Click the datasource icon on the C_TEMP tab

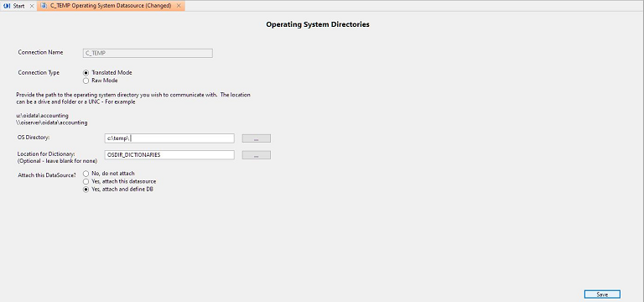44,6
